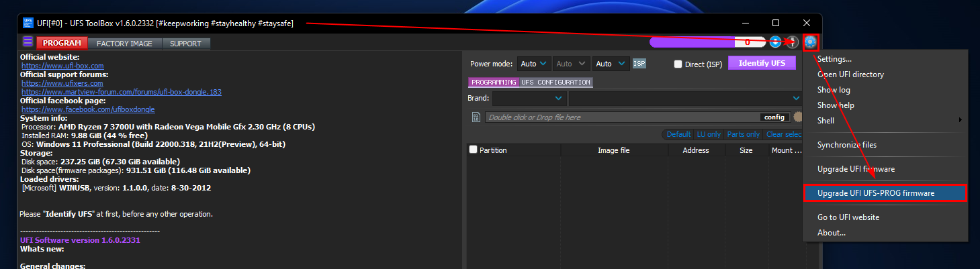Open the facebook.com/ufiboxdongle link
This screenshot has height=269, width=980.
coord(88,109)
